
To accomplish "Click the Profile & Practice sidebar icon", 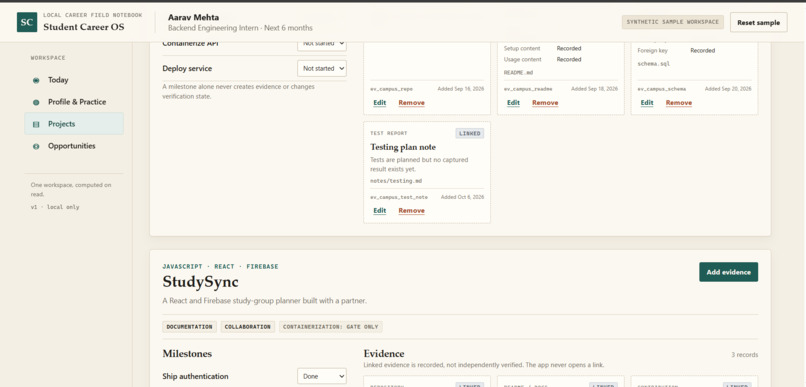I will 36,102.
